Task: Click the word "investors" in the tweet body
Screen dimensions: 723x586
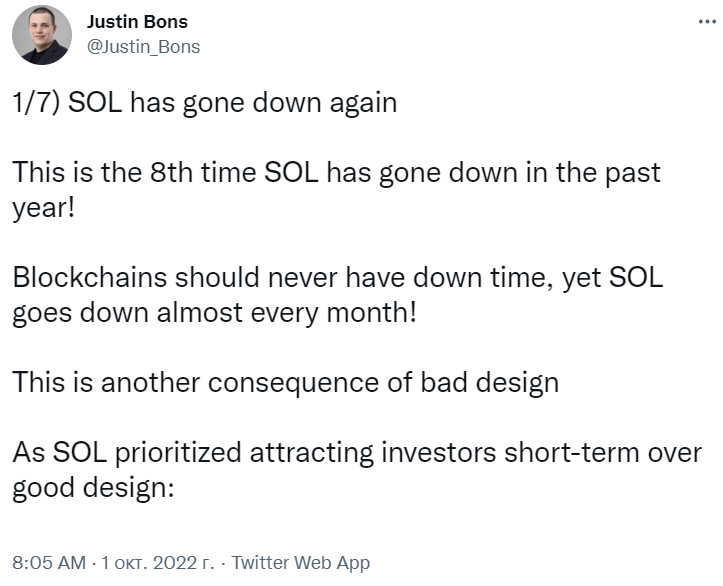Action: point(439,453)
